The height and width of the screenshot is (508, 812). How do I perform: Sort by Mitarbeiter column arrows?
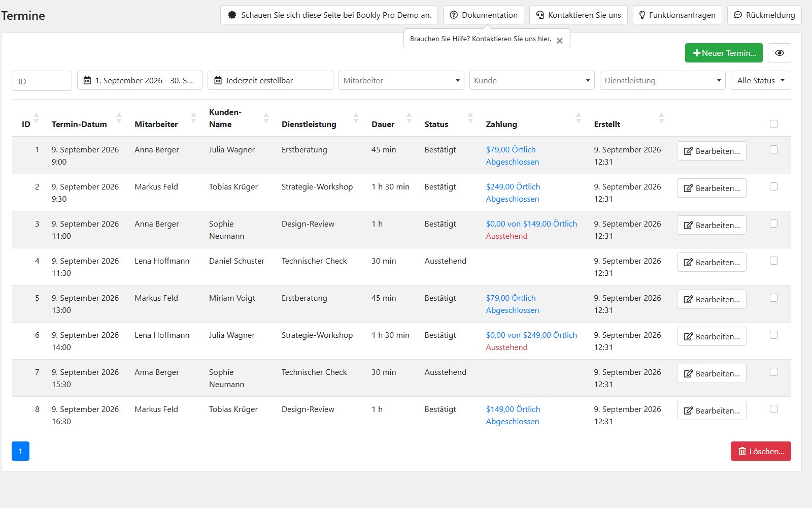pos(193,118)
